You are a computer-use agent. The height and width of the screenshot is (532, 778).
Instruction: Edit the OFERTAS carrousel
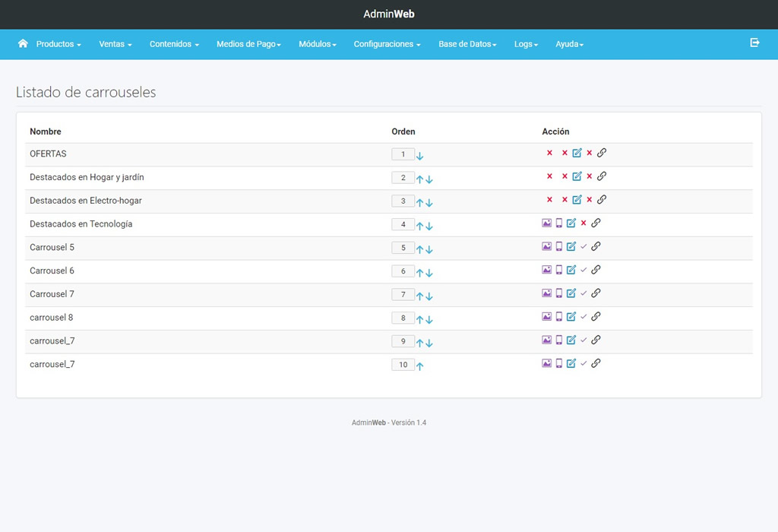point(577,154)
